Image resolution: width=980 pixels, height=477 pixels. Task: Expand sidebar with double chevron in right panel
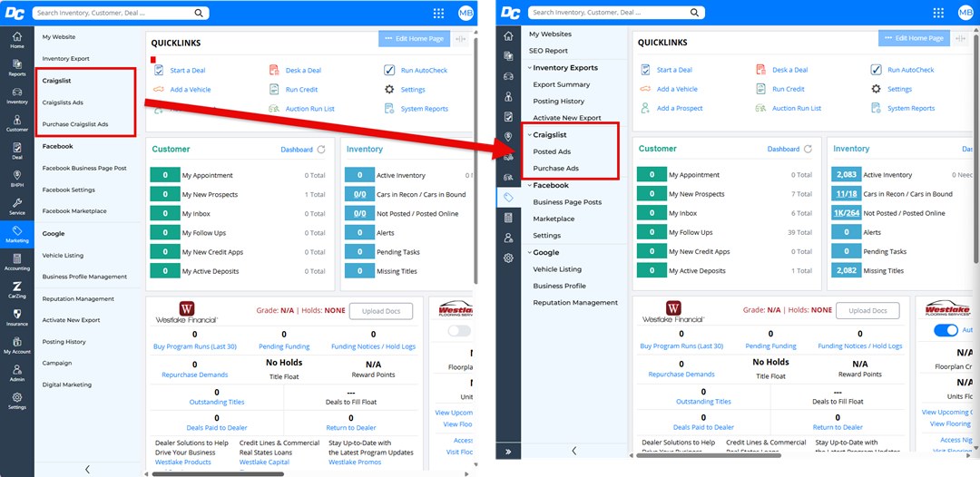[x=508, y=452]
